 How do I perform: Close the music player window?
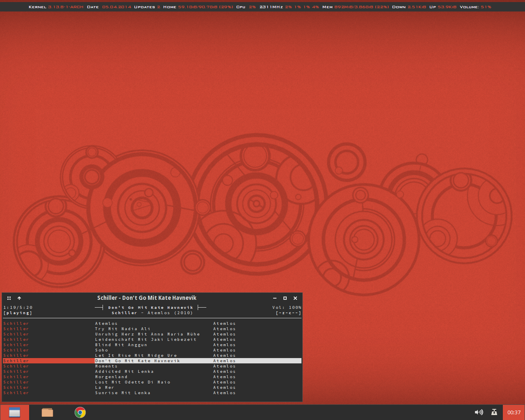pos(295,298)
